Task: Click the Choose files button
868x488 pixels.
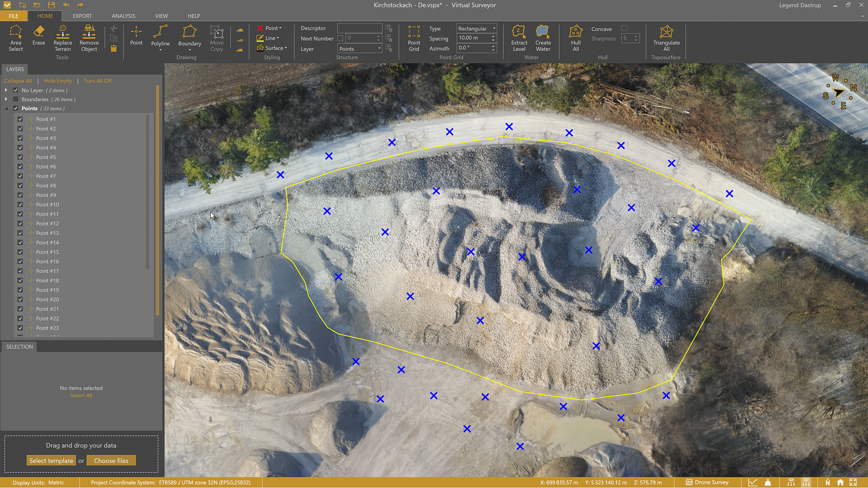Action: tap(111, 461)
